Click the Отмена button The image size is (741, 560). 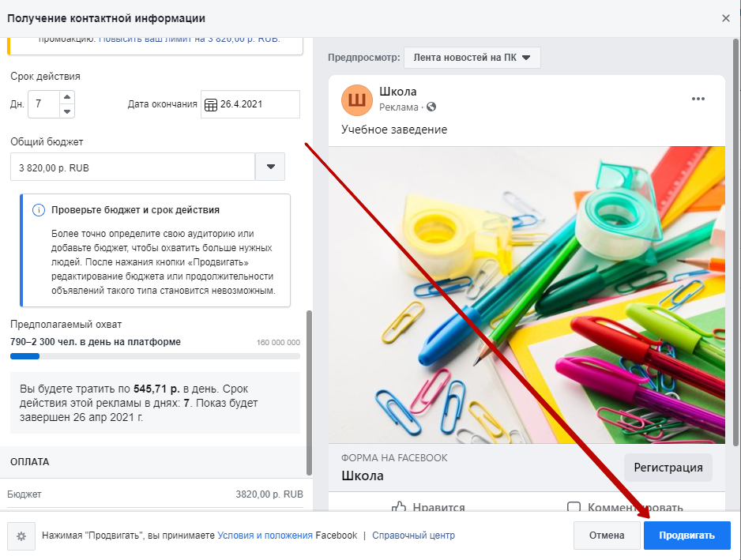point(607,536)
